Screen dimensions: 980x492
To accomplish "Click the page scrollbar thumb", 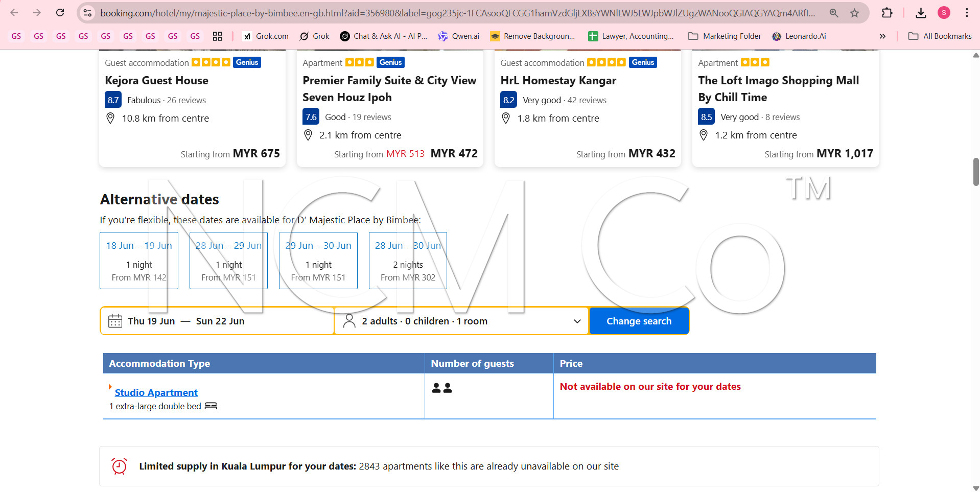I will (x=976, y=172).
